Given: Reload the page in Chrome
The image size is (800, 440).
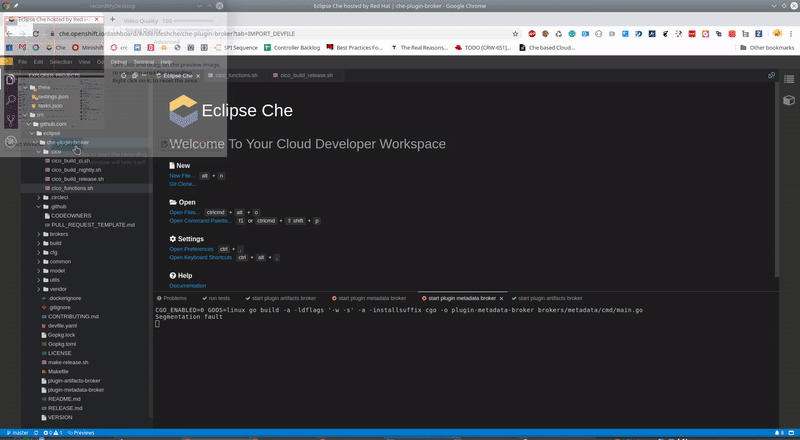Looking at the screenshot, I should [36, 34].
